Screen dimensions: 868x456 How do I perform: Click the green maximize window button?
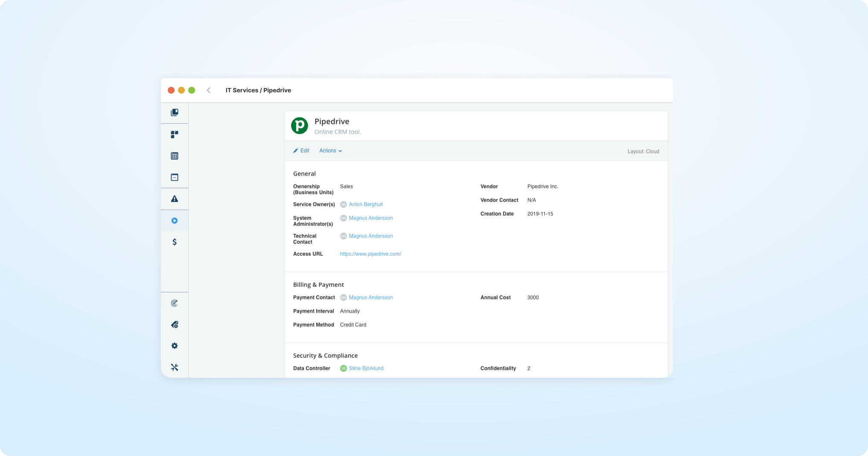pyautogui.click(x=192, y=90)
